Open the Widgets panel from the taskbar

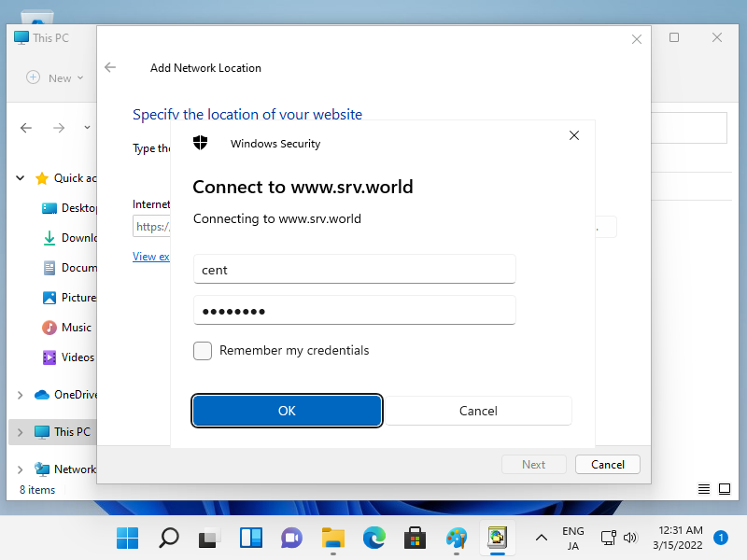tap(251, 538)
